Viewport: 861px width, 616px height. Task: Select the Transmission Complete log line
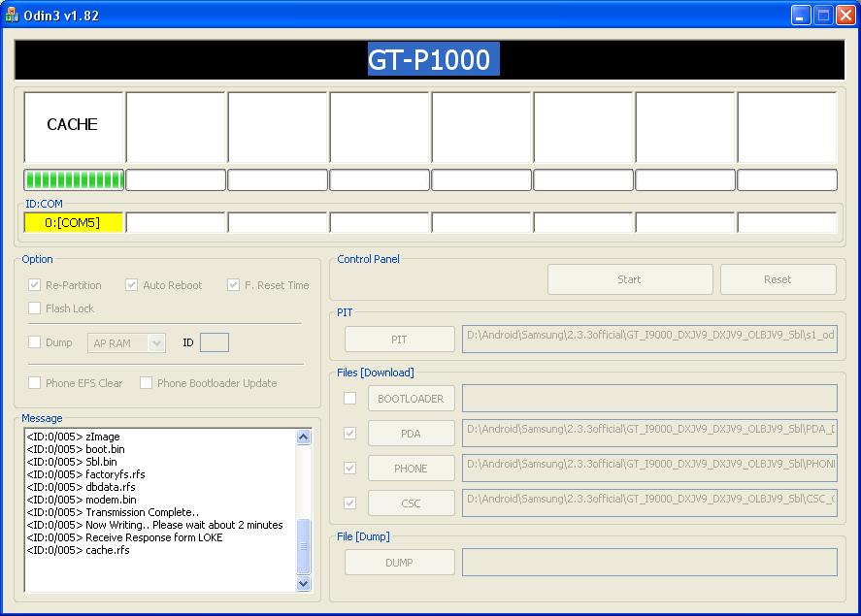point(114,512)
